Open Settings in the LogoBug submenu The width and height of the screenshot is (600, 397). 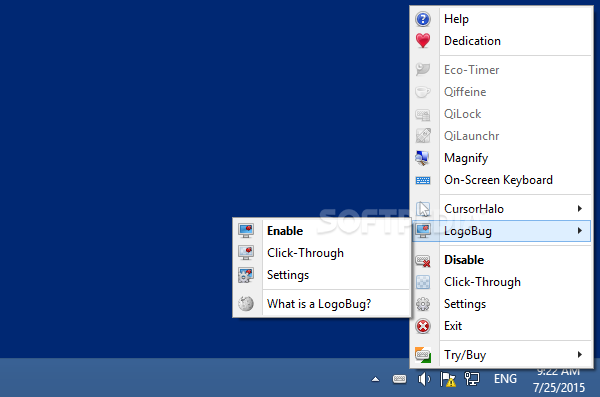point(322,275)
